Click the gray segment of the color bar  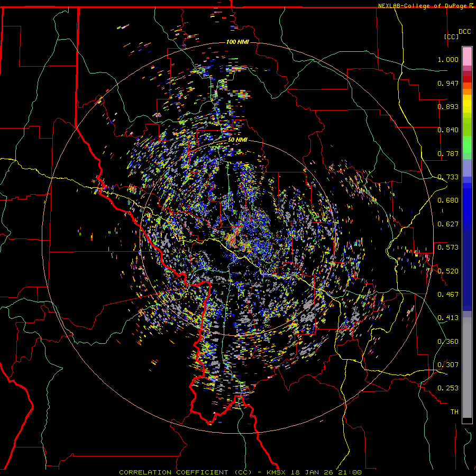(467, 368)
